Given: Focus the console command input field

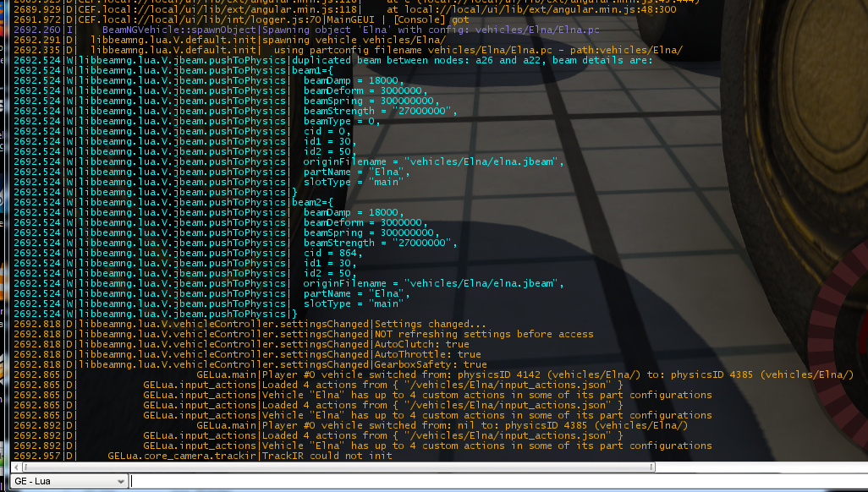Looking at the screenshot, I should (x=498, y=481).
